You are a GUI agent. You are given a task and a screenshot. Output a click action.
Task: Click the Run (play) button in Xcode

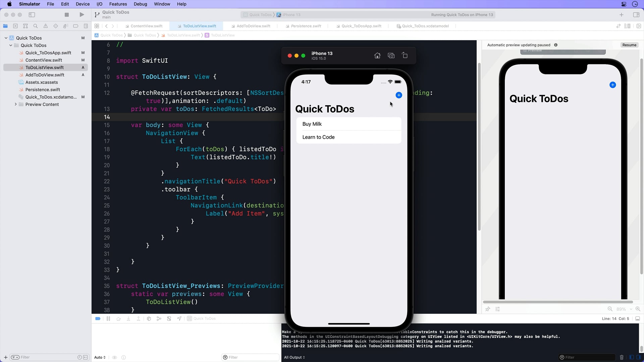coord(82,15)
